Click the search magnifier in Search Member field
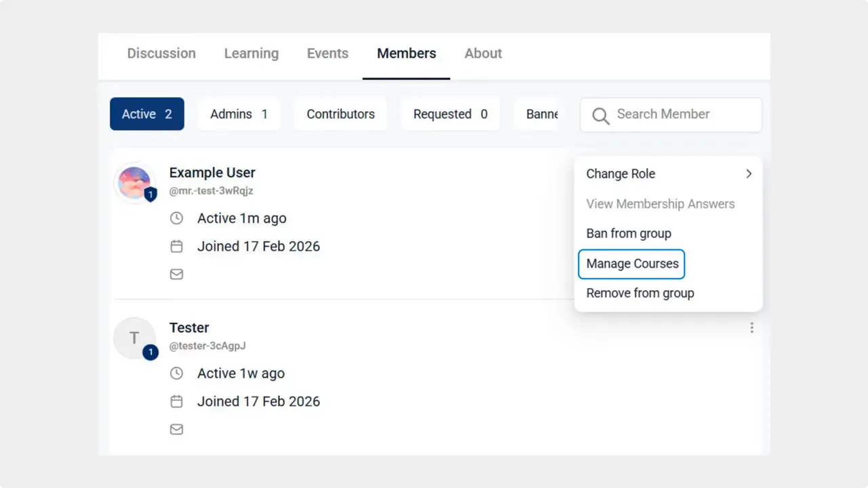868x488 pixels. point(600,115)
